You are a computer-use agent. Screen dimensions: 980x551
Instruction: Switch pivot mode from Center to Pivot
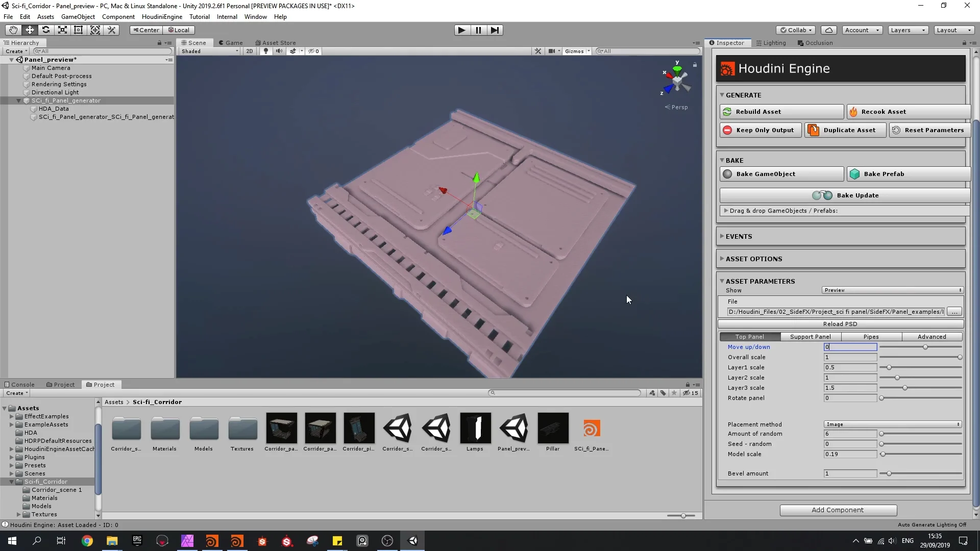pos(145,30)
